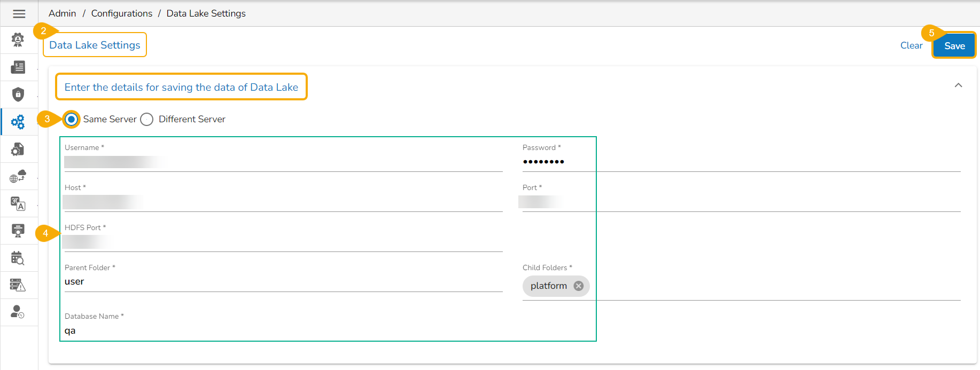Click the document with gear sidebar icon
This screenshot has width=980, height=370.
(18, 149)
